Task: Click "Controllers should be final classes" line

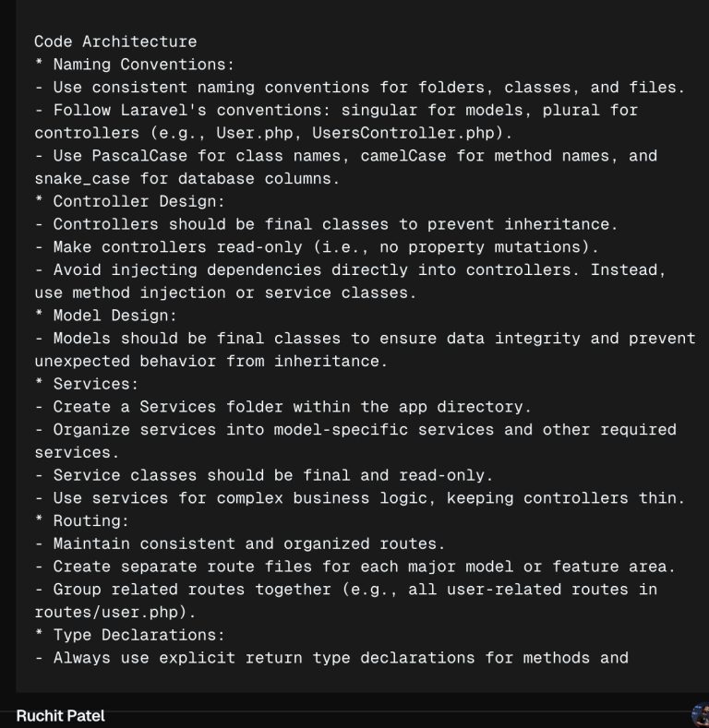Action: coord(326,224)
